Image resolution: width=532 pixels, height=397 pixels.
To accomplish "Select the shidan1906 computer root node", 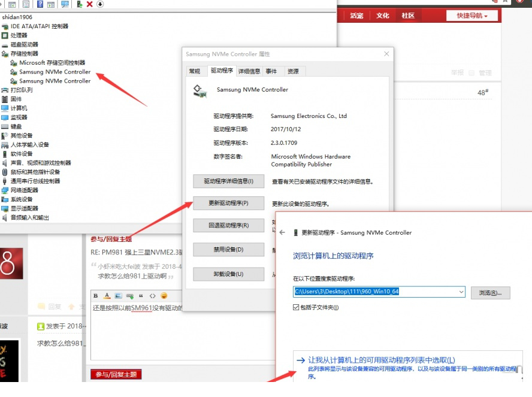I will pyautogui.click(x=17, y=17).
